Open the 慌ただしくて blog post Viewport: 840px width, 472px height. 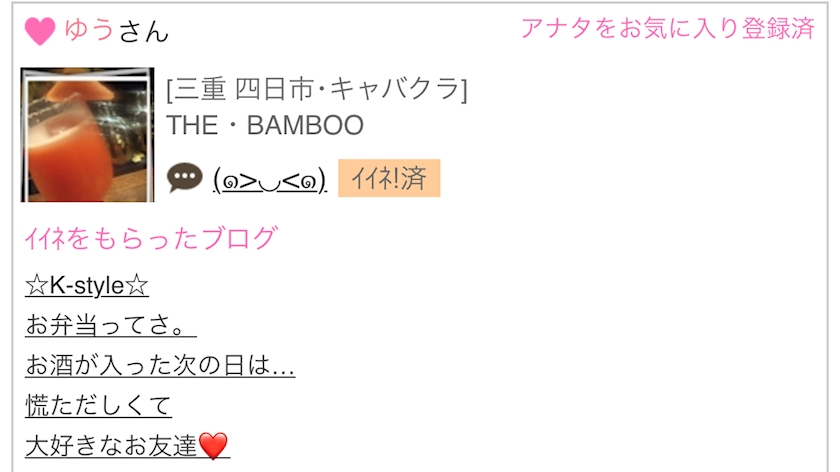click(x=99, y=405)
